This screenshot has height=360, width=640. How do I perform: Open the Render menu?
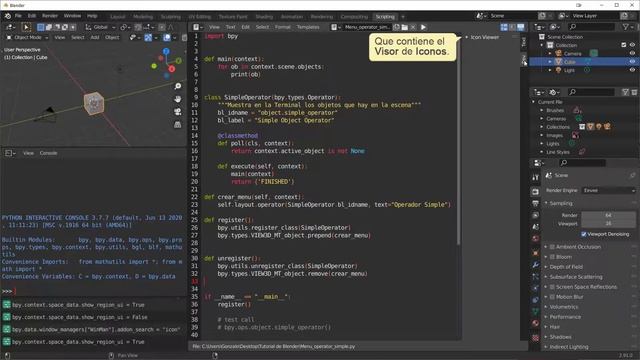pyautogui.click(x=50, y=16)
